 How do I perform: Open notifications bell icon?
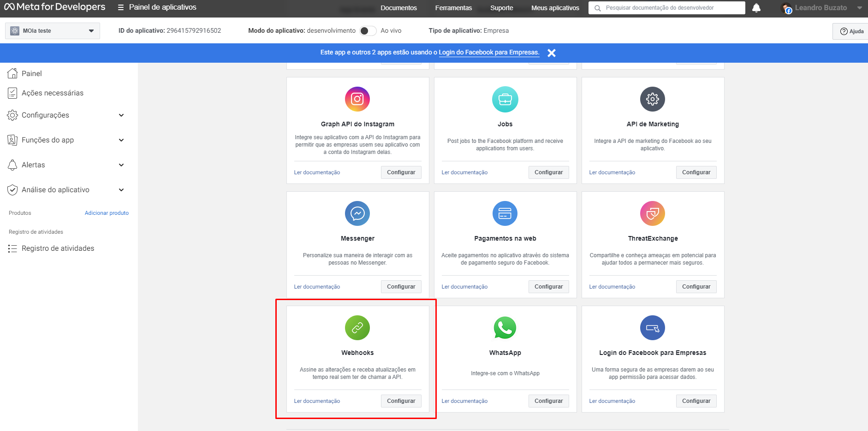[x=756, y=8]
